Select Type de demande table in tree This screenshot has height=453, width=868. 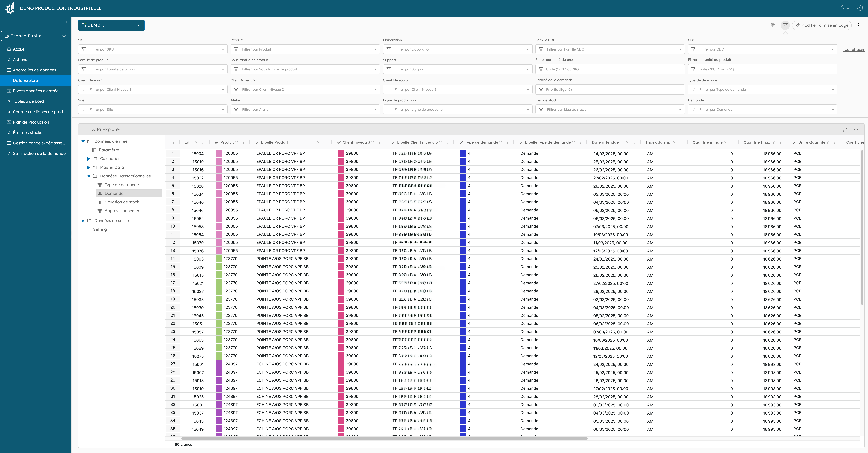pos(122,185)
